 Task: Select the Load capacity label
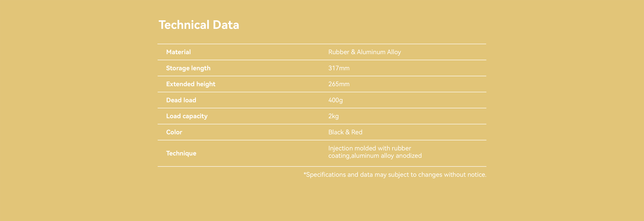coord(187,116)
